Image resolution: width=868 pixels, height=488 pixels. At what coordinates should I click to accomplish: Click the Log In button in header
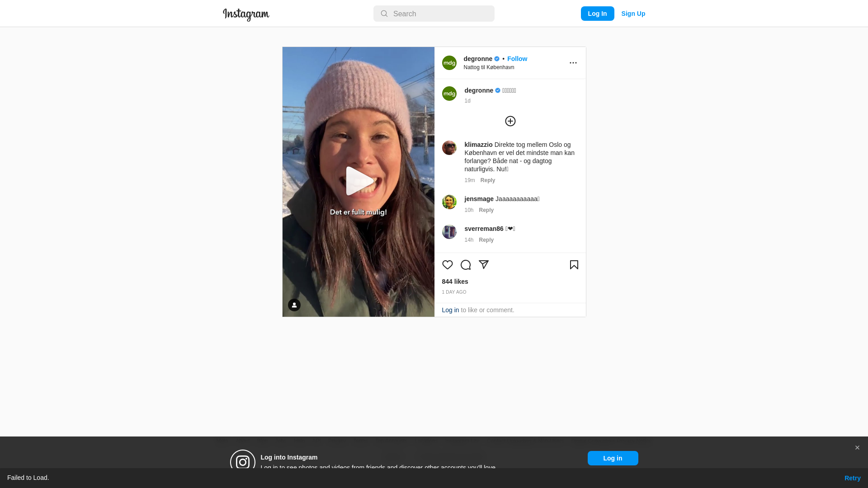click(597, 14)
